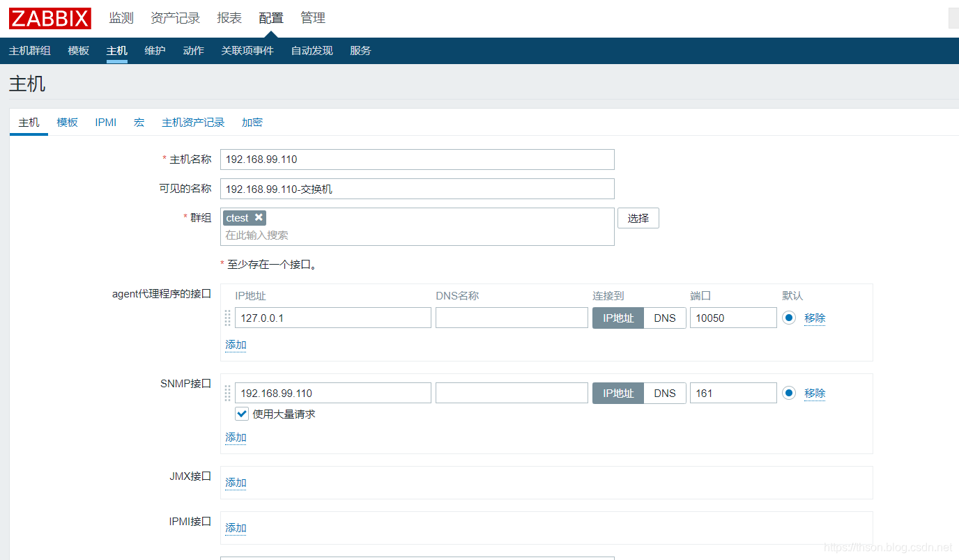
Task: Open the 报表 top menu
Action: [229, 18]
